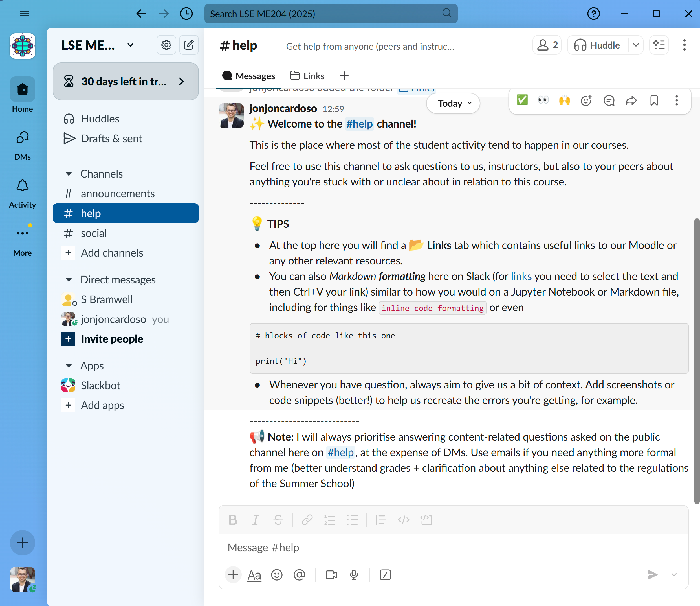Reply in thread icon
Screen dimensions: 700x606
(x=609, y=100)
